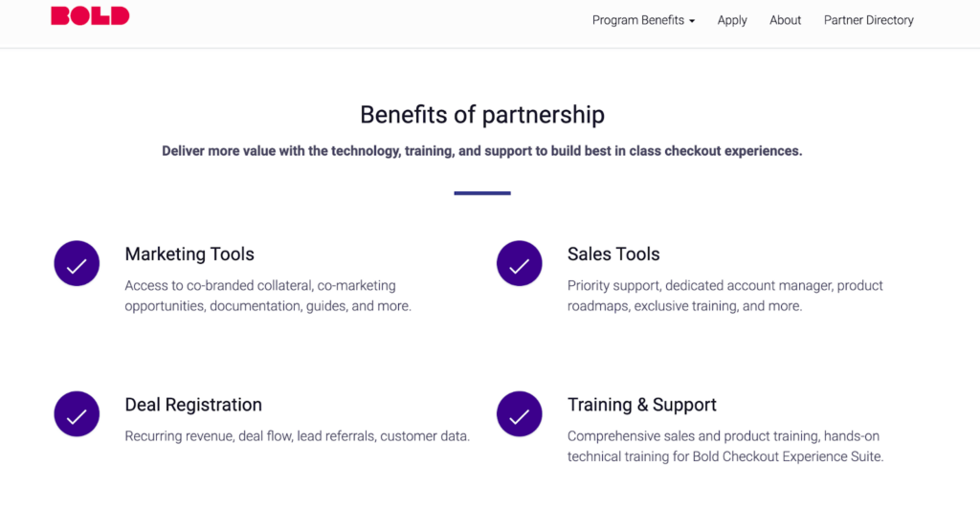Click the Training & Support checkmark icon
The width and height of the screenshot is (980, 510).
[x=520, y=413]
